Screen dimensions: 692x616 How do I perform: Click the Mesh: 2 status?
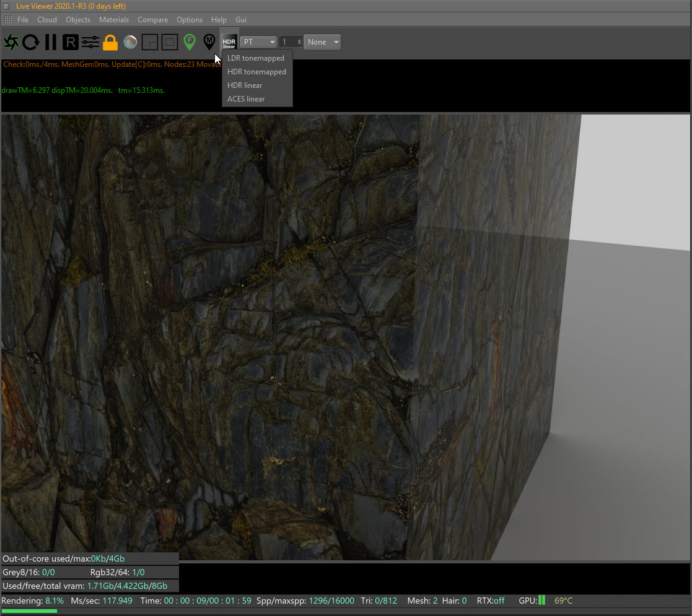[x=423, y=601]
